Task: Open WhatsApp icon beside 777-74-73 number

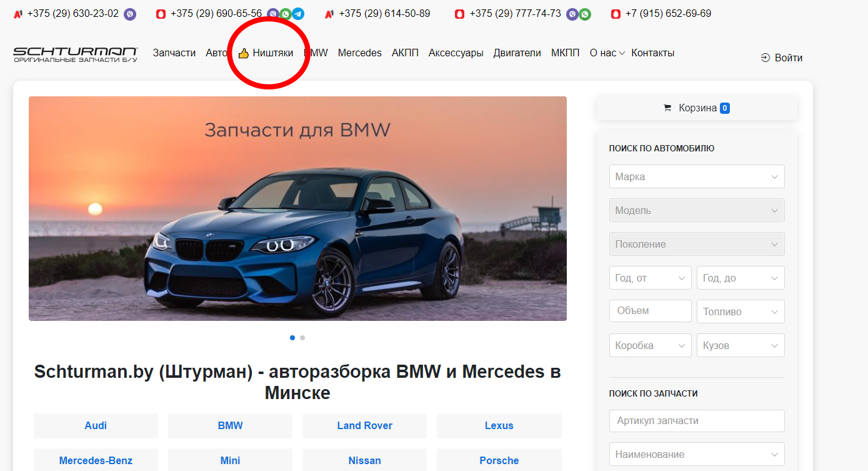Action: click(585, 14)
